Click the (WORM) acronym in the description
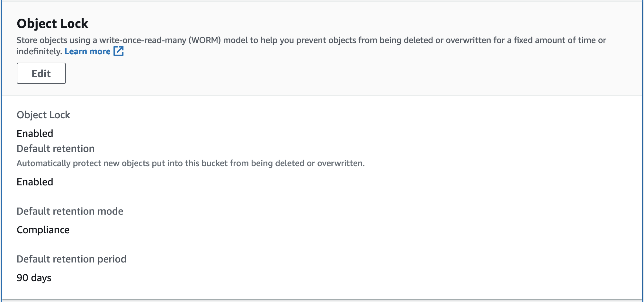This screenshot has height=302, width=644. 205,40
